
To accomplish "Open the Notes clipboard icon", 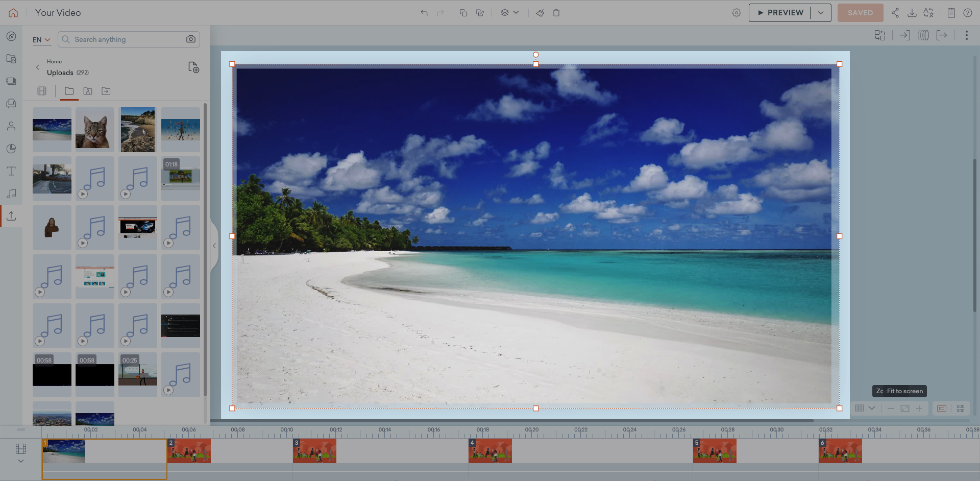I will tap(951, 13).
